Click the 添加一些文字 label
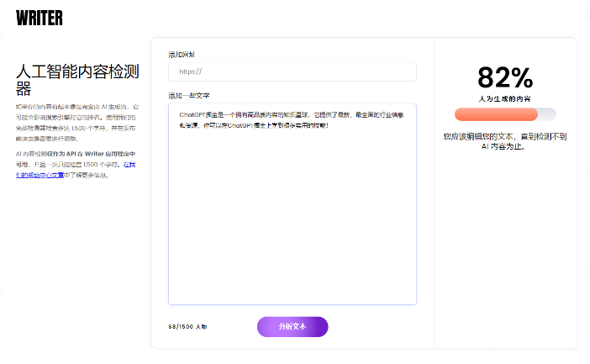 189,96
